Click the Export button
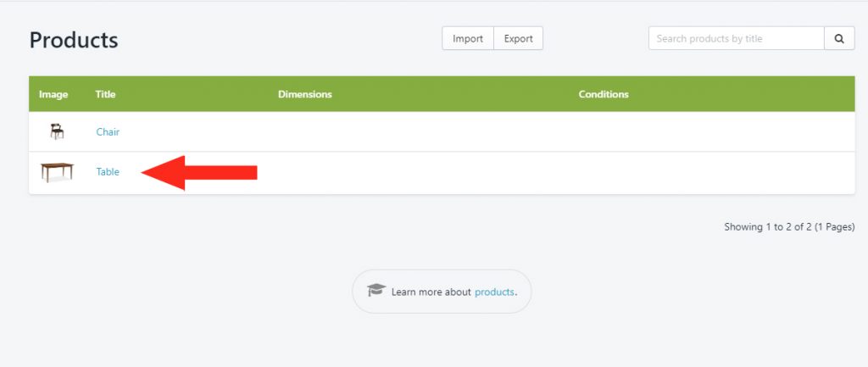 tap(518, 39)
